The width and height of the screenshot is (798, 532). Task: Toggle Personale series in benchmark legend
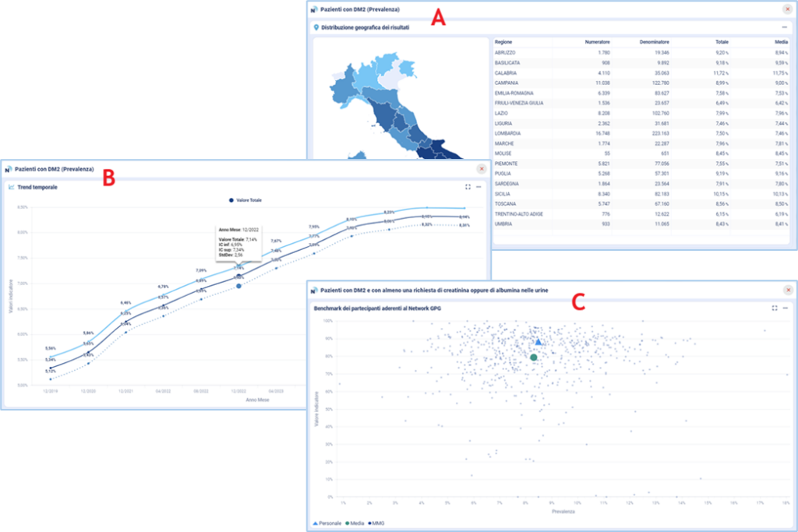coord(328,522)
